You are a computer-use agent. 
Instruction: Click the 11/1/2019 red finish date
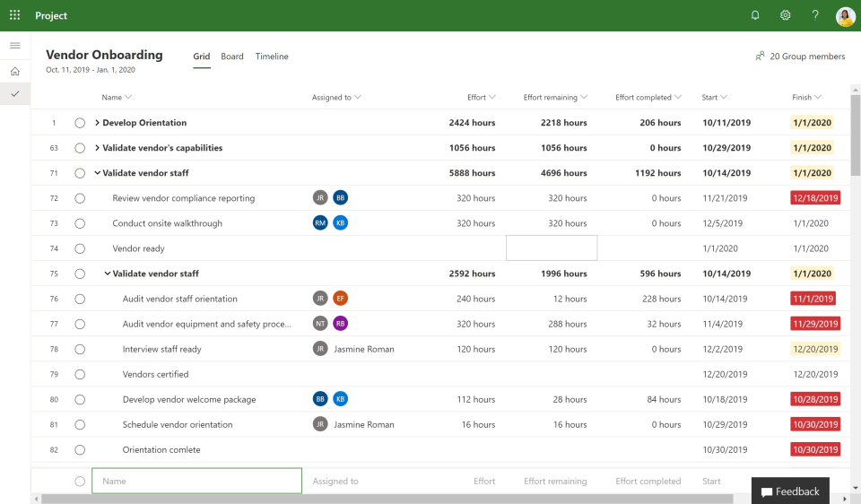[x=813, y=299]
